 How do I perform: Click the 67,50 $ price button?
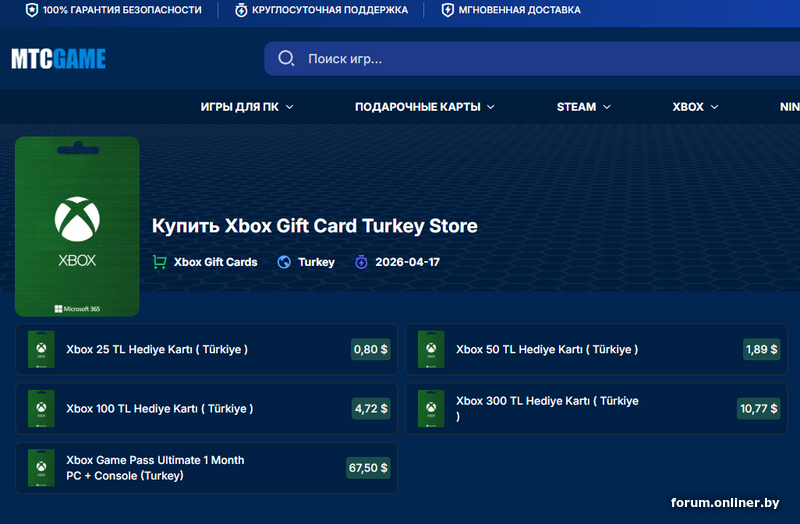(368, 468)
